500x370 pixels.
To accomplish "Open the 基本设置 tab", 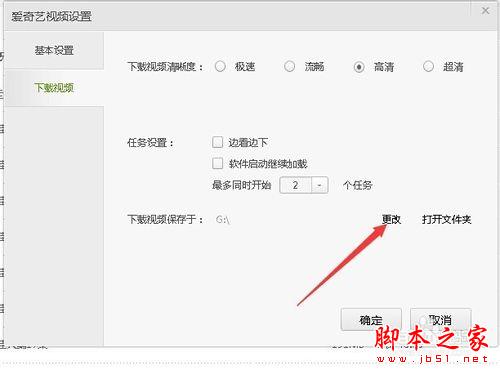I will [54, 50].
